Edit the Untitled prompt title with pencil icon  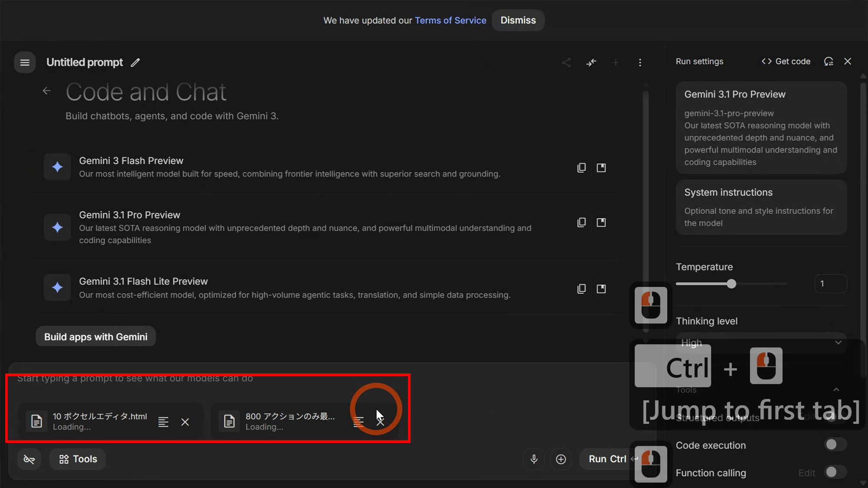point(135,62)
